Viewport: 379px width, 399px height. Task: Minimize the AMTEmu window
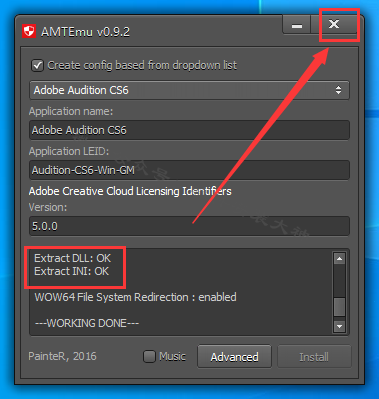(x=297, y=25)
